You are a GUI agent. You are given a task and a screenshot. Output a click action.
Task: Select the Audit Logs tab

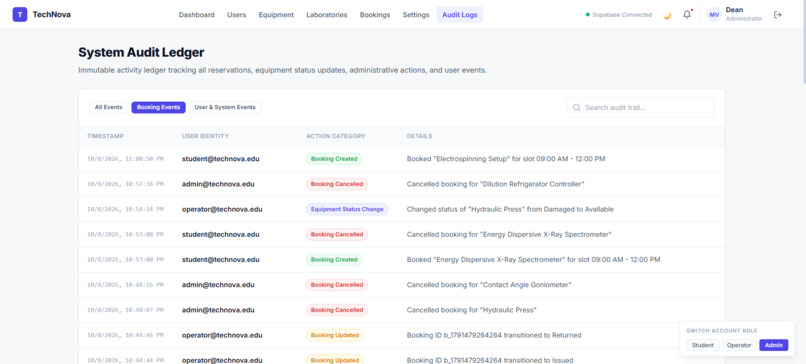click(460, 15)
